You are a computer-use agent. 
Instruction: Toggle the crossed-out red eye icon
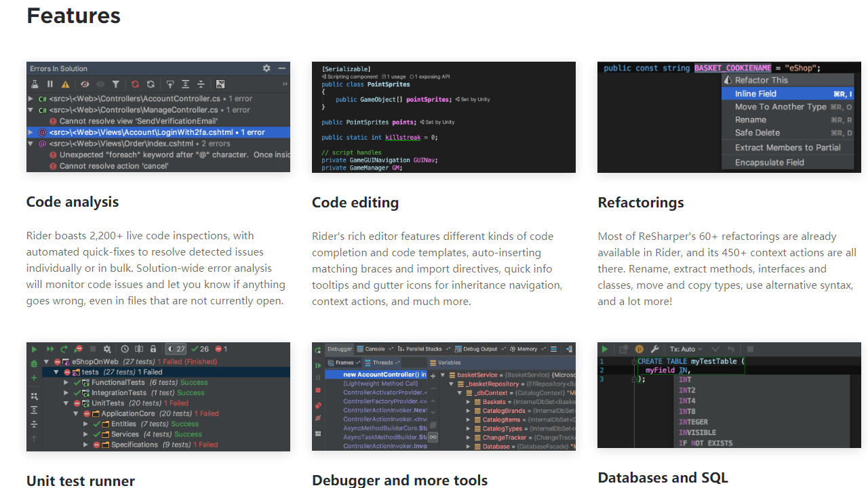85,84
